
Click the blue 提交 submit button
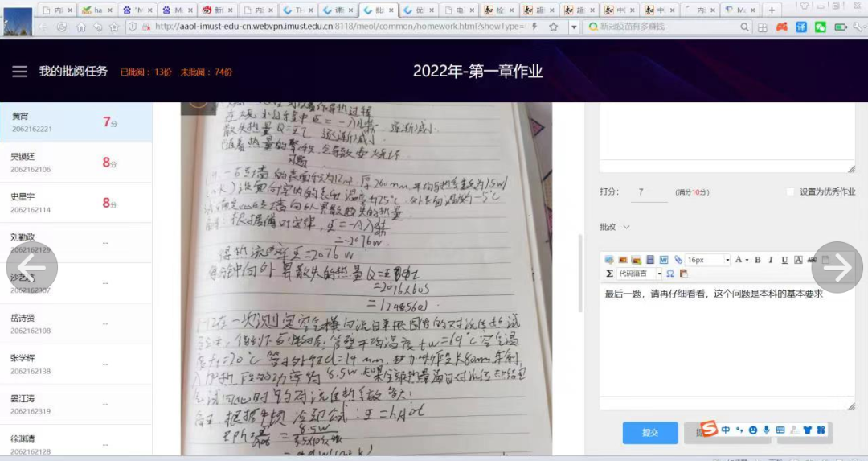point(650,432)
